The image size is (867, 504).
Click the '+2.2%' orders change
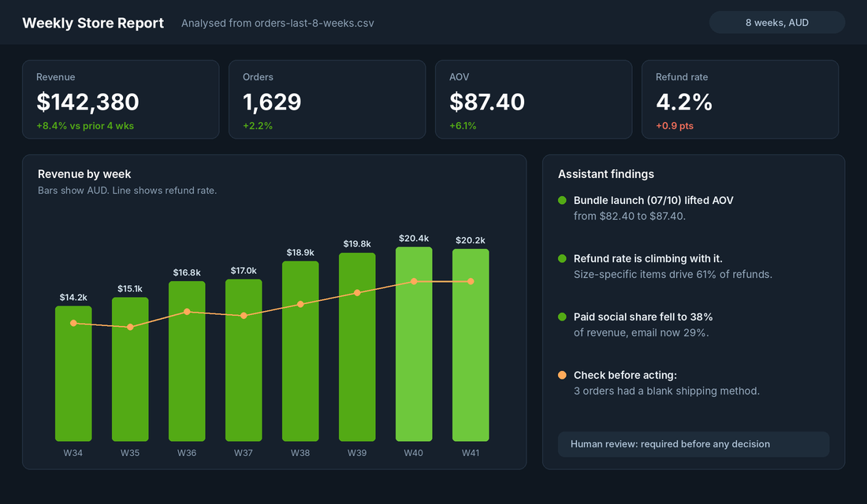(258, 126)
